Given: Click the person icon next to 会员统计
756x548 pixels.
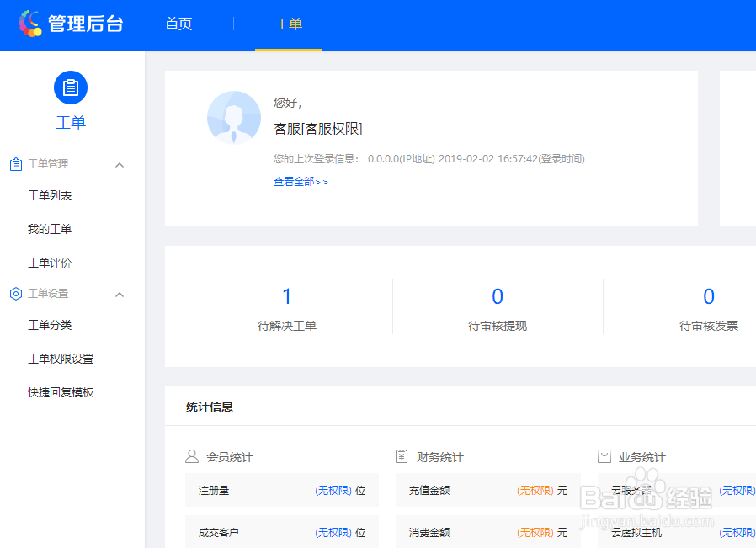Looking at the screenshot, I should tap(194, 456).
